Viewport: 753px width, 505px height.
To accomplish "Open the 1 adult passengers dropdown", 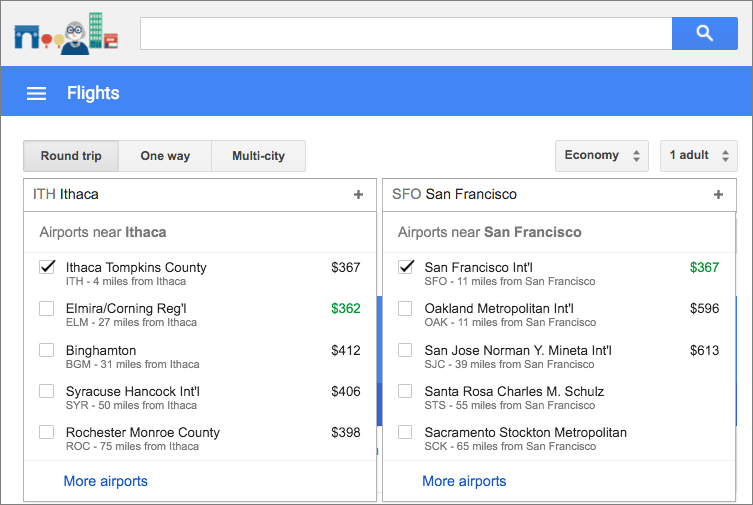I will pos(699,156).
